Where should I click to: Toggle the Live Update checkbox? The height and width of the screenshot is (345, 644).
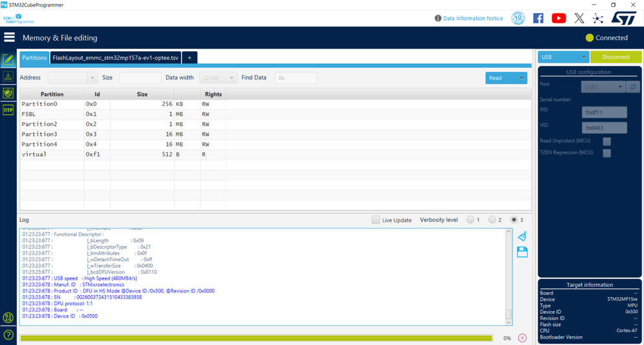pyautogui.click(x=376, y=220)
